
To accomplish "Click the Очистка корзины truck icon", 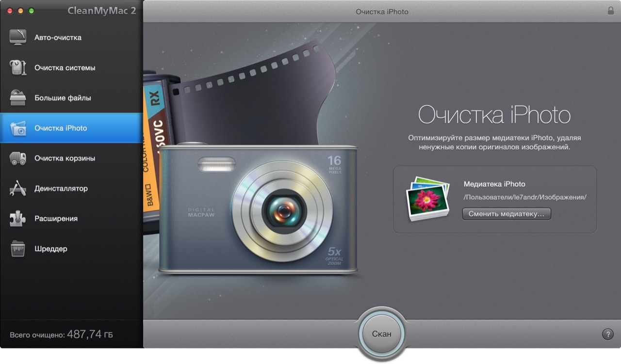I will pyautogui.click(x=18, y=158).
